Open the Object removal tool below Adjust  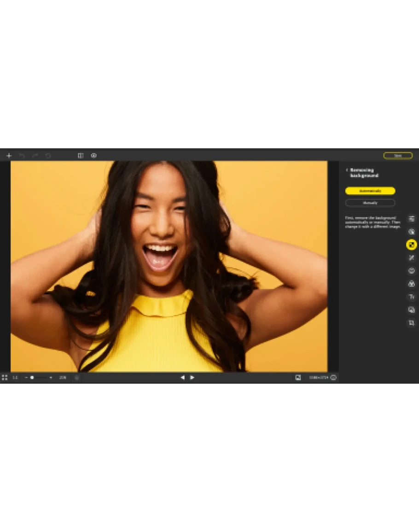pyautogui.click(x=412, y=232)
